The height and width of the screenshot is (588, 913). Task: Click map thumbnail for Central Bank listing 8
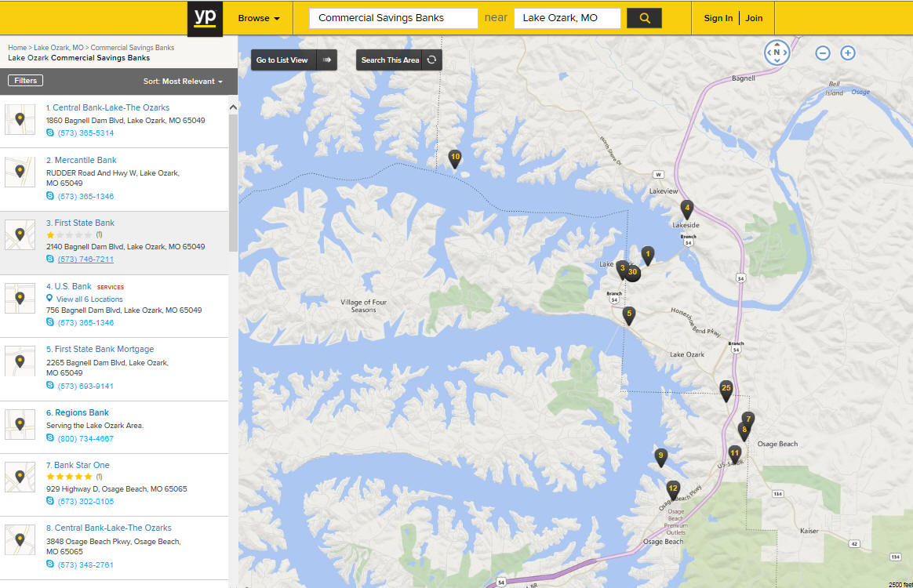(20, 539)
